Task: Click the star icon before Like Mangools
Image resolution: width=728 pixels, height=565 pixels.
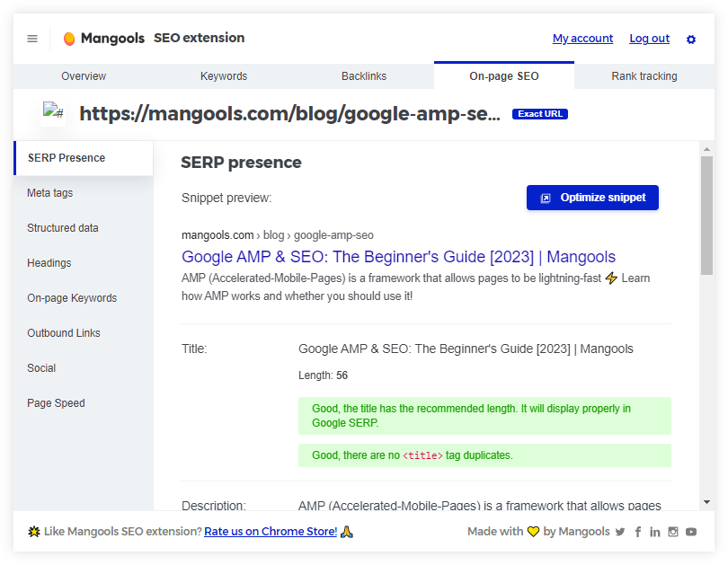Action: (34, 532)
